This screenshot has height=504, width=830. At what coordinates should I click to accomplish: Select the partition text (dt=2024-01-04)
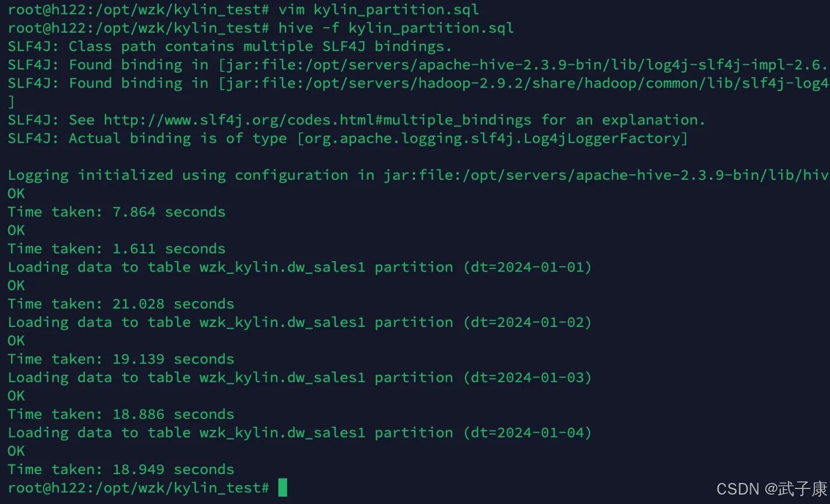pyautogui.click(x=527, y=433)
